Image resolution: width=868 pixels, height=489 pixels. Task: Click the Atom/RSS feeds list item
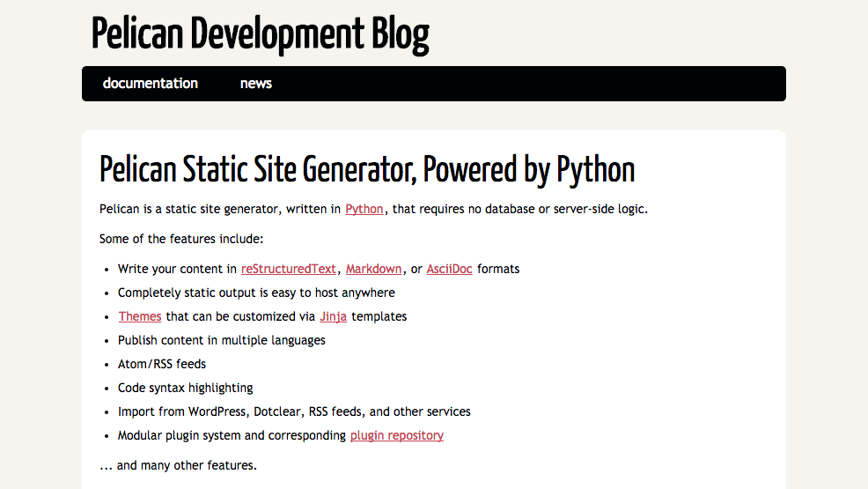(162, 364)
